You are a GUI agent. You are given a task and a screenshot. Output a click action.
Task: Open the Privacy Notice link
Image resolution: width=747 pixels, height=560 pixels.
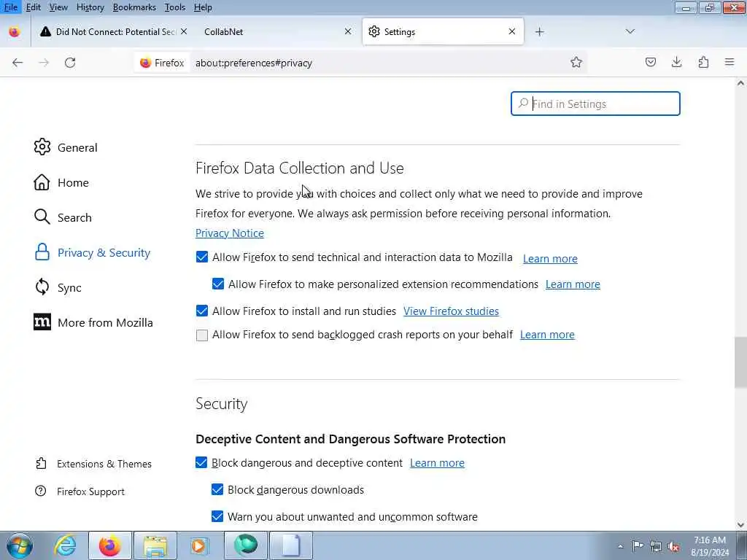click(230, 233)
